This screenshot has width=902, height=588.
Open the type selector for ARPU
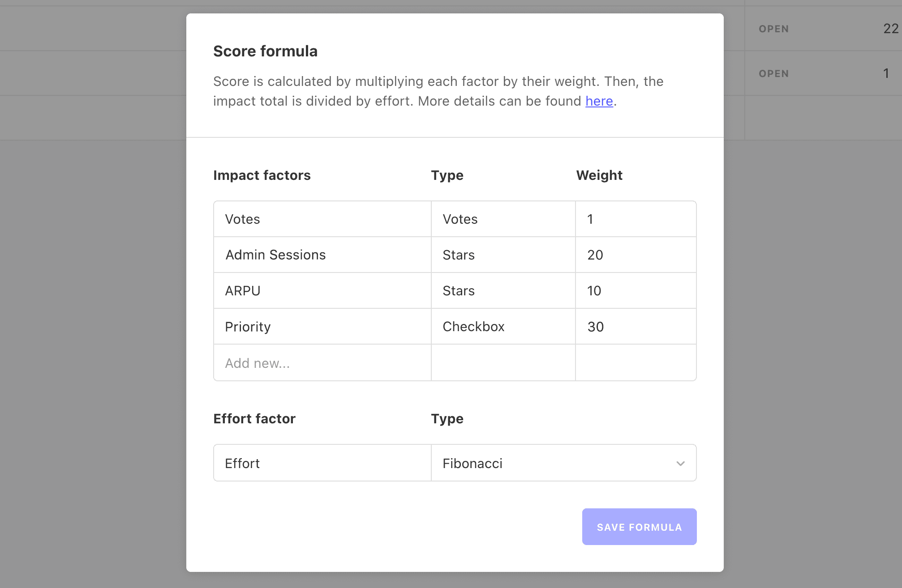click(x=503, y=290)
